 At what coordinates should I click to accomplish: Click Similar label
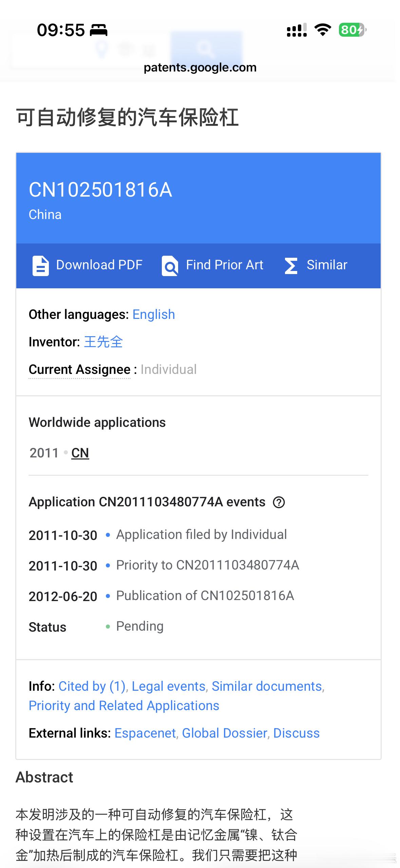coord(327,265)
